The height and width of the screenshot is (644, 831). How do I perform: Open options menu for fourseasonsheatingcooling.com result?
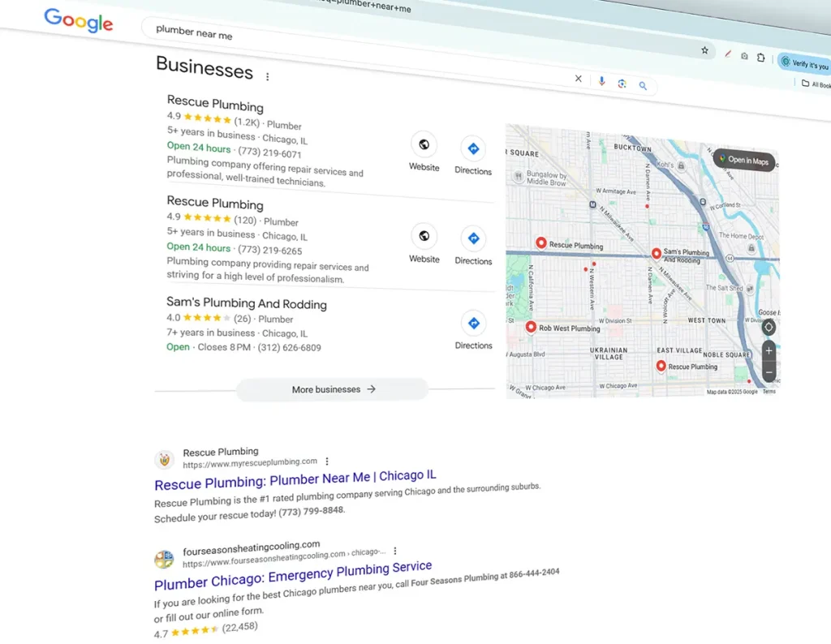coord(395,552)
